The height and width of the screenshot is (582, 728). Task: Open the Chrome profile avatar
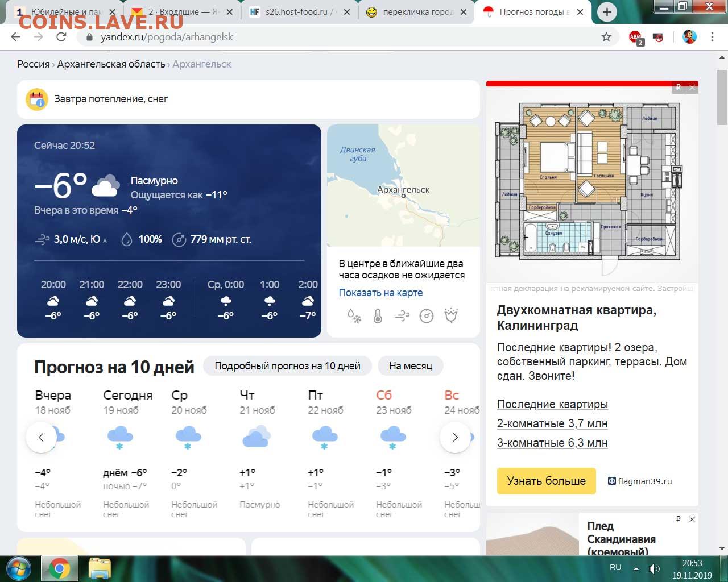pyautogui.click(x=689, y=37)
